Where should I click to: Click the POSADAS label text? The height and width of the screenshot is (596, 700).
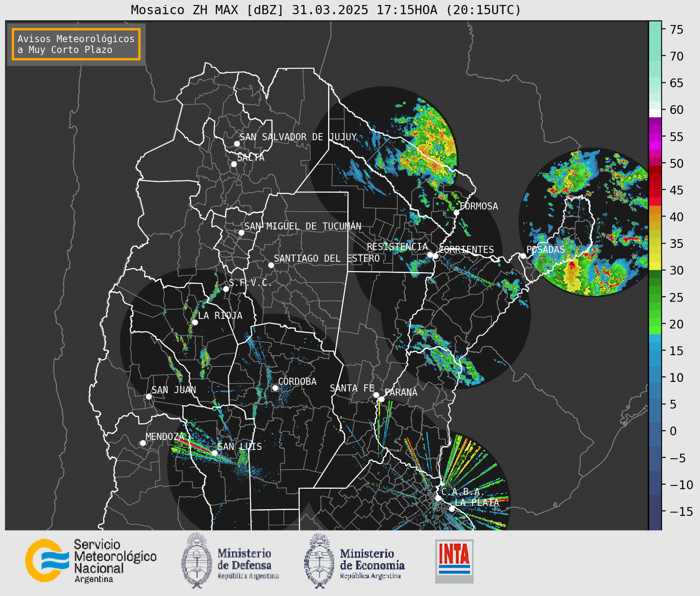[x=546, y=250]
